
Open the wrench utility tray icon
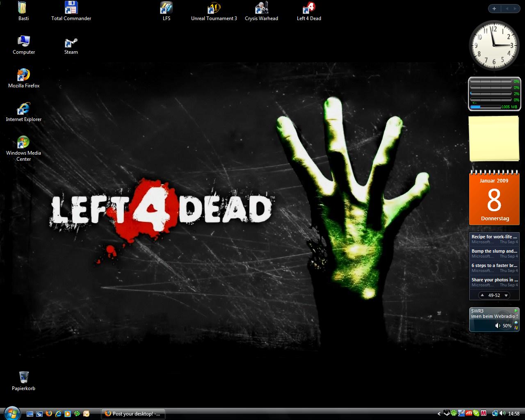(461, 413)
